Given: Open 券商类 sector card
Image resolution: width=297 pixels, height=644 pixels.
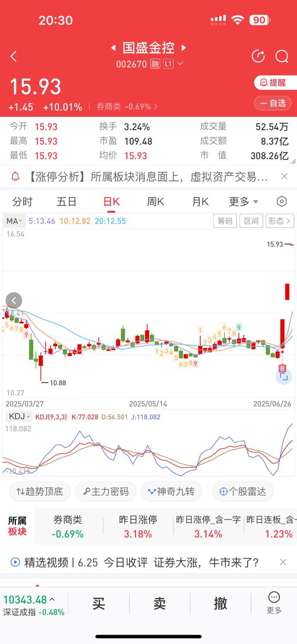Looking at the screenshot, I should point(68,527).
